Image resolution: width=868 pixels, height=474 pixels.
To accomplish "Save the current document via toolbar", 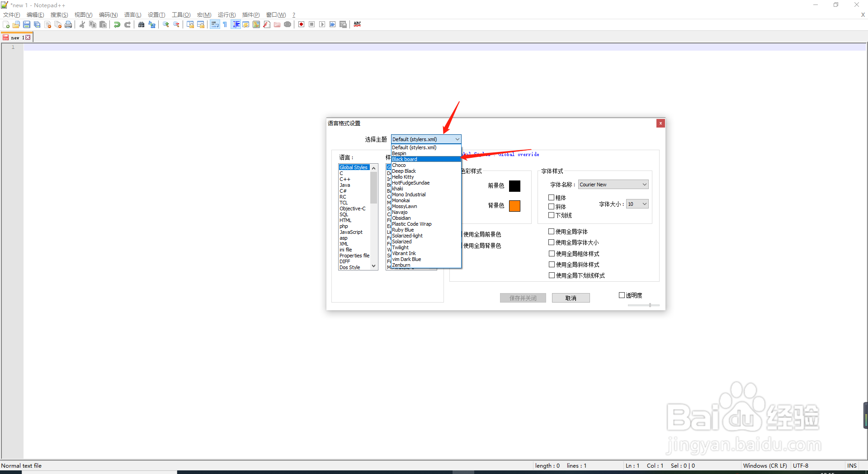I will (x=27, y=24).
